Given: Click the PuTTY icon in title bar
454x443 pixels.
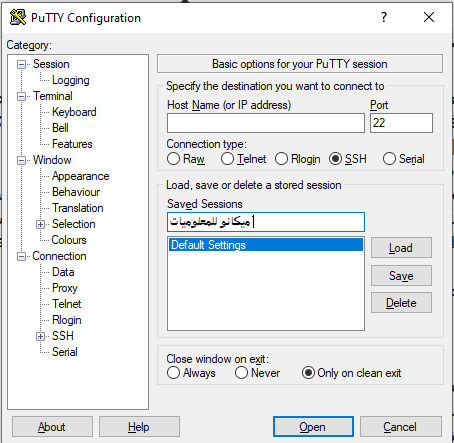Looking at the screenshot, I should (18, 17).
